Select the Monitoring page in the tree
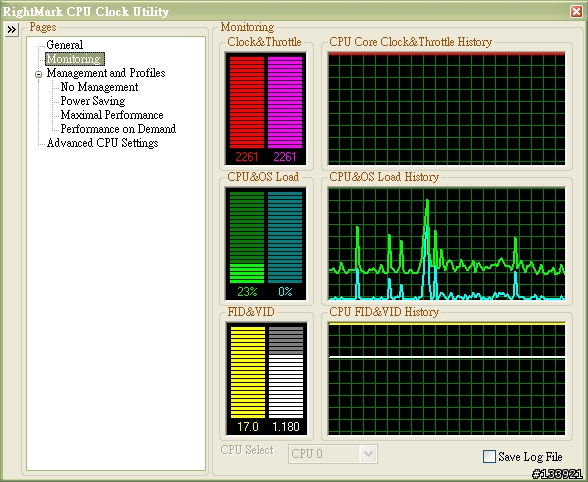Image resolution: width=588 pixels, height=482 pixels. [74, 59]
